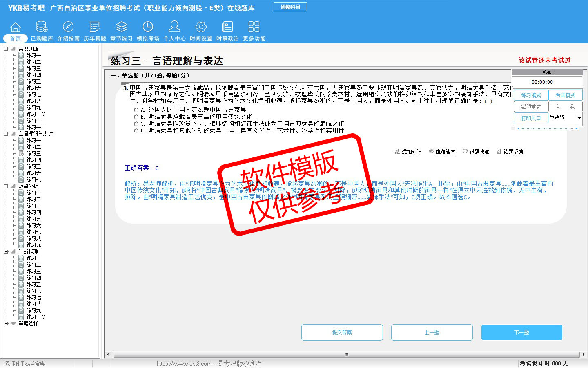
Task: Select answer option D radio button
Action: 136,131
